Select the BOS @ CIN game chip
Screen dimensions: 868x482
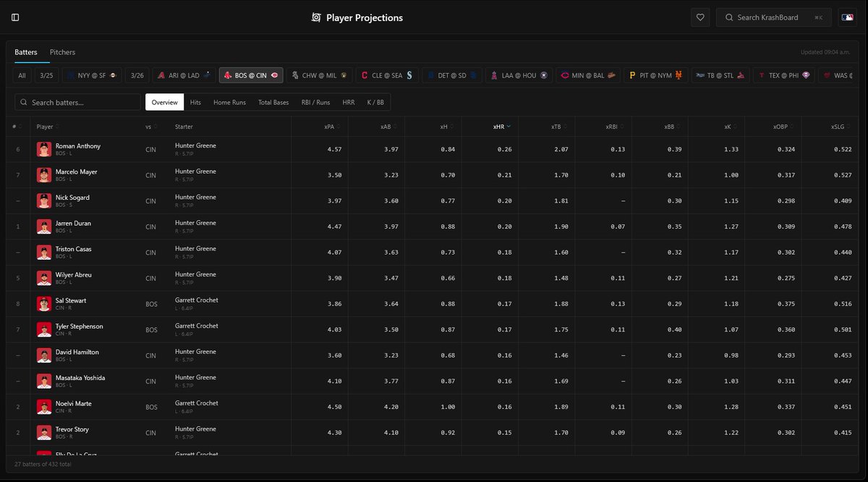click(251, 75)
